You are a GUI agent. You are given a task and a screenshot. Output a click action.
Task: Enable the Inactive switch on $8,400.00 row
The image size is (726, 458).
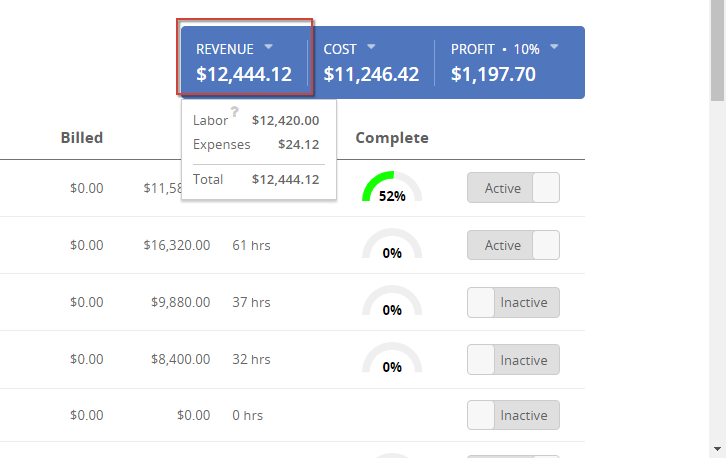coord(513,359)
